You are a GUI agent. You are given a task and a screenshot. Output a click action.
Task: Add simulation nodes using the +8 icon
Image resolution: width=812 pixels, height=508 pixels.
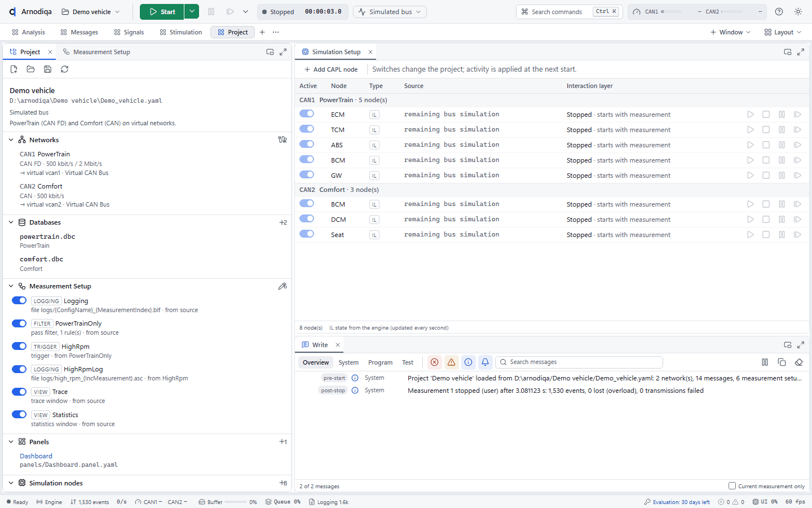283,483
